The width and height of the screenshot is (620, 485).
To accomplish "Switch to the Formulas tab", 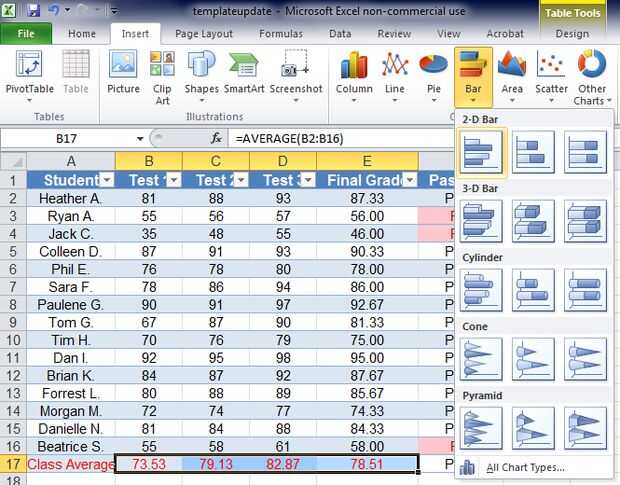I will coord(281,34).
